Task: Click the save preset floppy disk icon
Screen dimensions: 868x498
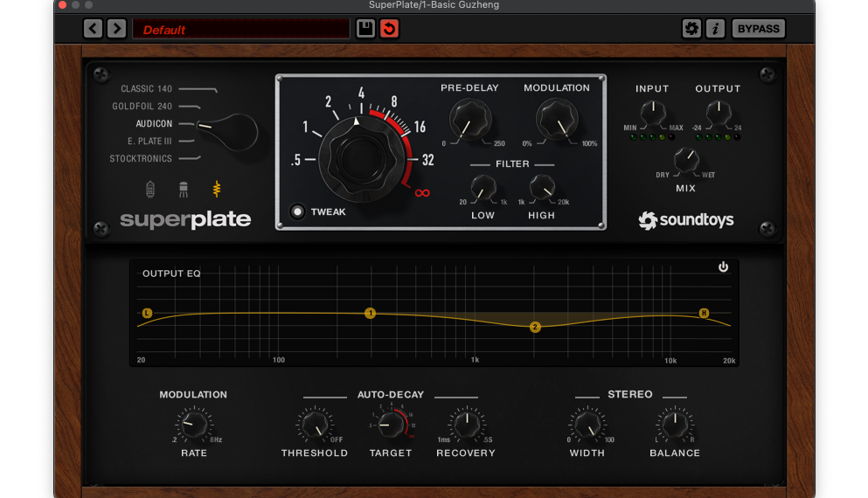Action: pos(366,29)
